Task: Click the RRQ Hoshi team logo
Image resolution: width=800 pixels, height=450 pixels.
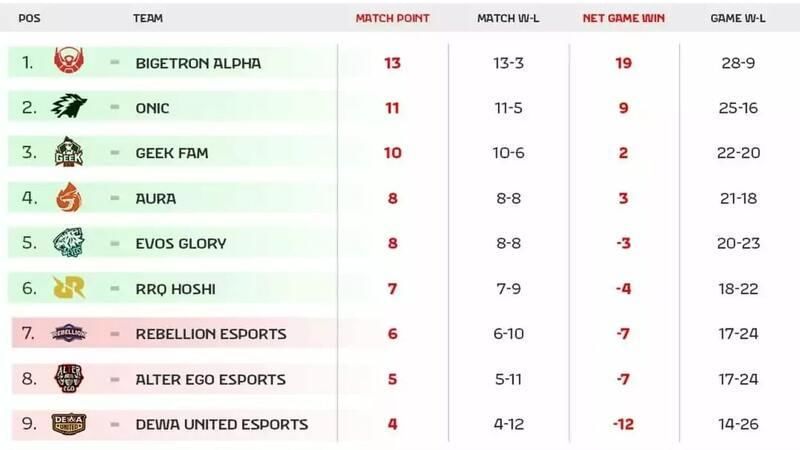Action: (x=69, y=288)
